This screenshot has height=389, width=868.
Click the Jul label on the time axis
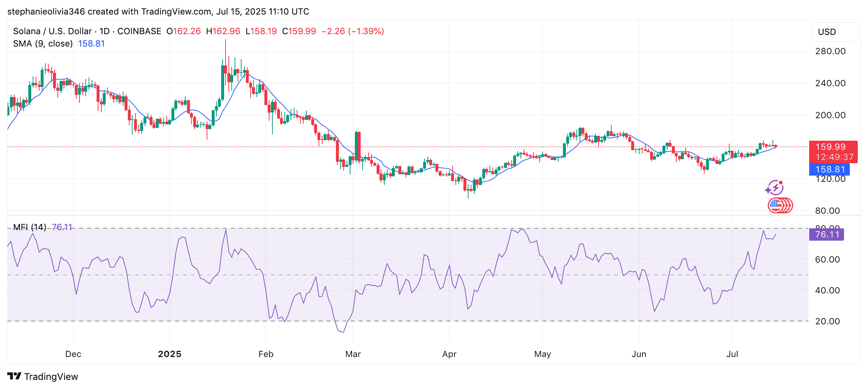pos(733,353)
